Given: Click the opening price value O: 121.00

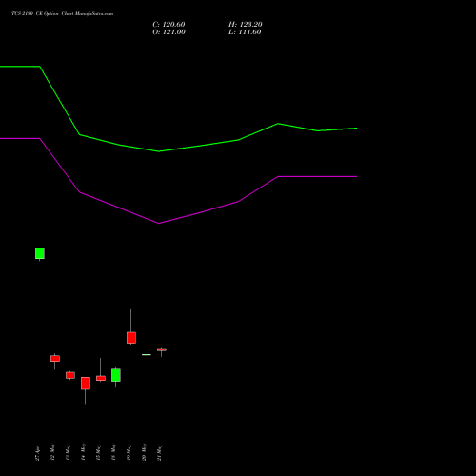Looking at the screenshot, I should [x=169, y=32].
